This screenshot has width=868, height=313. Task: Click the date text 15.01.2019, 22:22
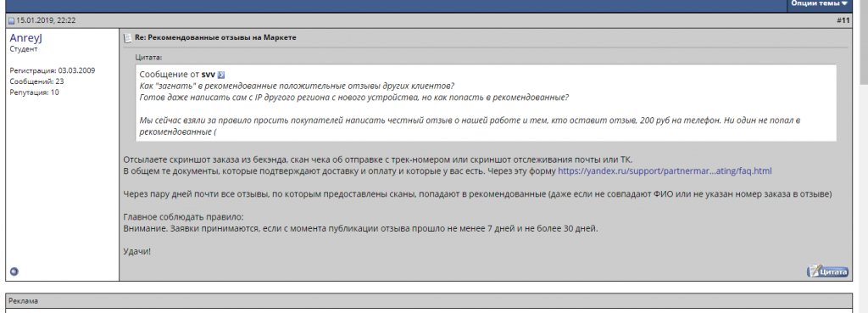point(46,20)
